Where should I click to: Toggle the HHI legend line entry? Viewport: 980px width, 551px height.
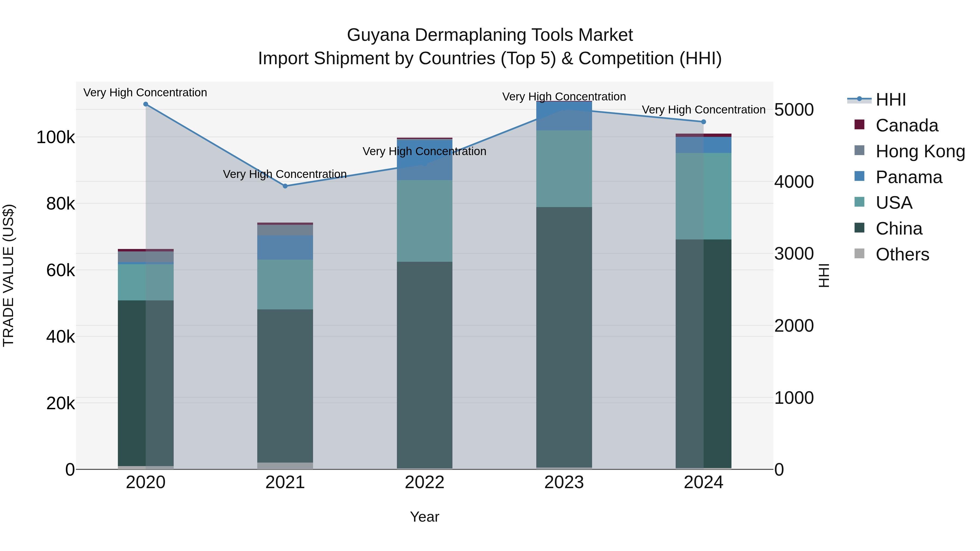(x=859, y=100)
